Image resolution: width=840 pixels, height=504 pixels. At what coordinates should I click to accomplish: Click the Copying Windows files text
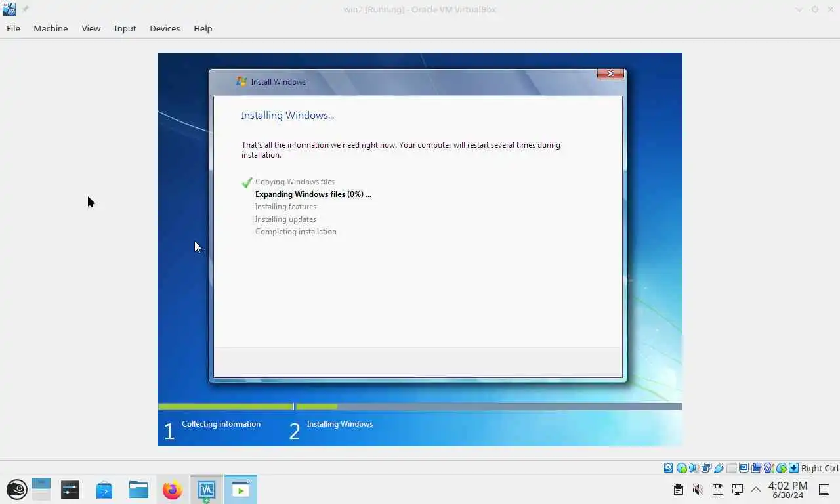pos(295,182)
